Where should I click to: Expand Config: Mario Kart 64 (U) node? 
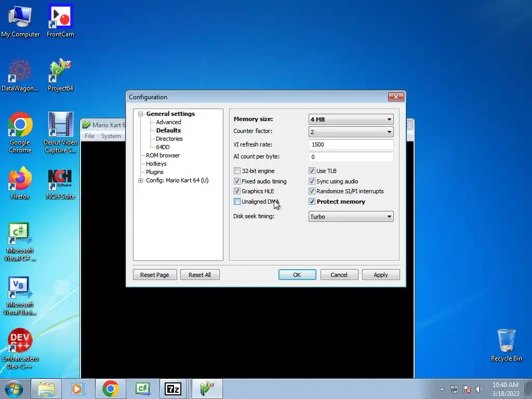point(140,180)
